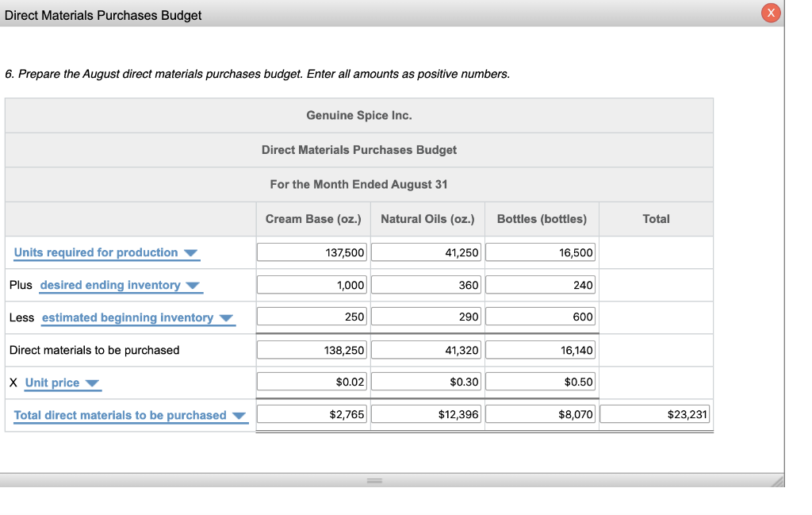Click the Cream Base total cost field $2,765

(x=312, y=414)
